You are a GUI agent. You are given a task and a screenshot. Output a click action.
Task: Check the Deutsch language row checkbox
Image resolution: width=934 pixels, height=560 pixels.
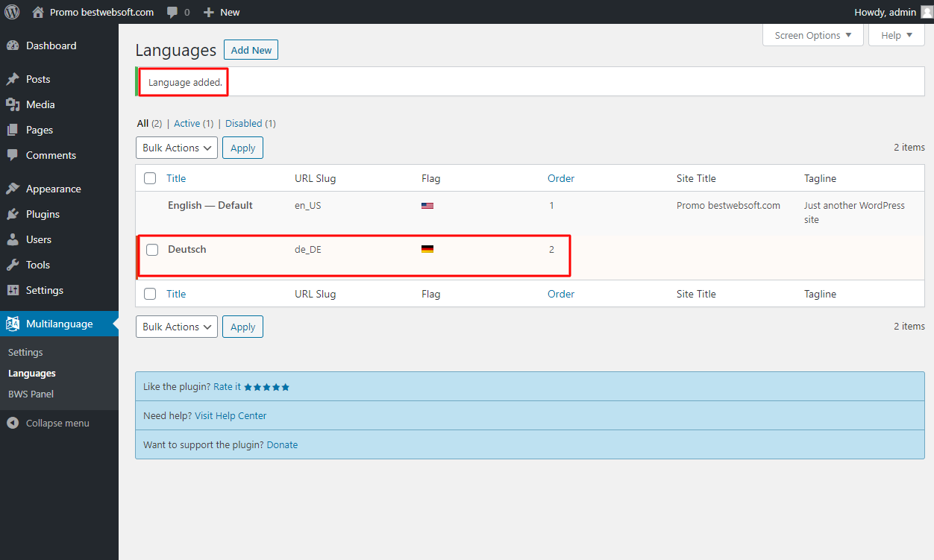tap(152, 250)
